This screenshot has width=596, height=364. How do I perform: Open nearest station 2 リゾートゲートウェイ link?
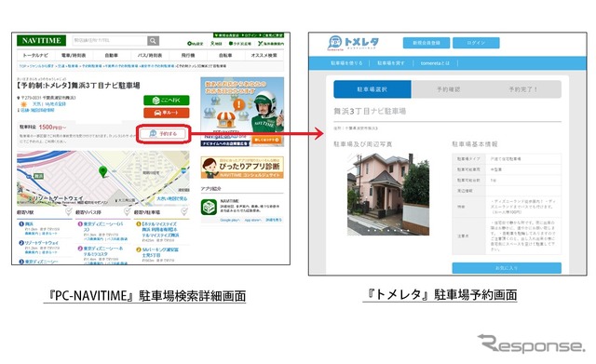tap(41, 243)
